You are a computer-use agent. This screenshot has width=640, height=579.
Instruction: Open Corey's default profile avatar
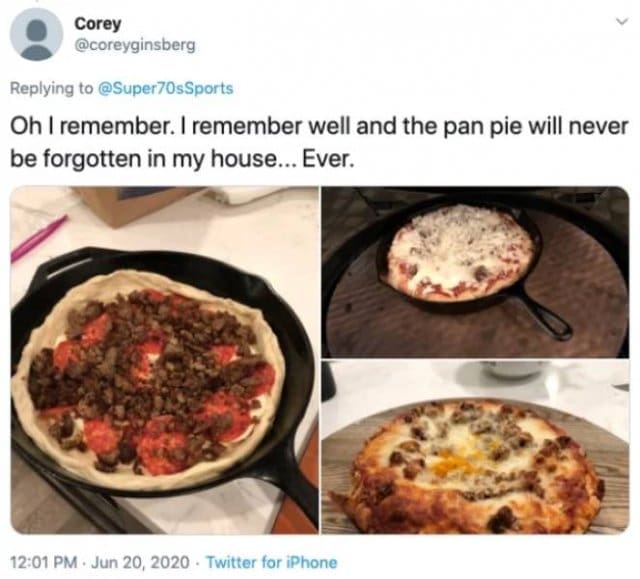click(x=36, y=35)
